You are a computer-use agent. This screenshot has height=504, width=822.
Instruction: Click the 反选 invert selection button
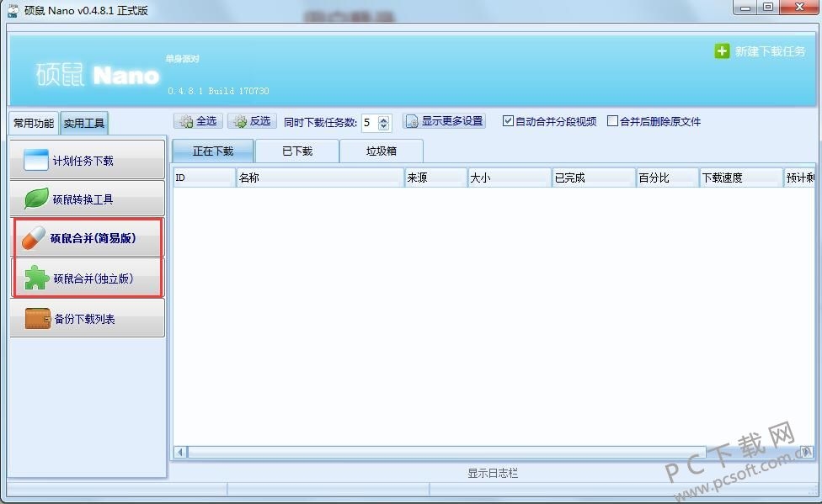pyautogui.click(x=252, y=121)
